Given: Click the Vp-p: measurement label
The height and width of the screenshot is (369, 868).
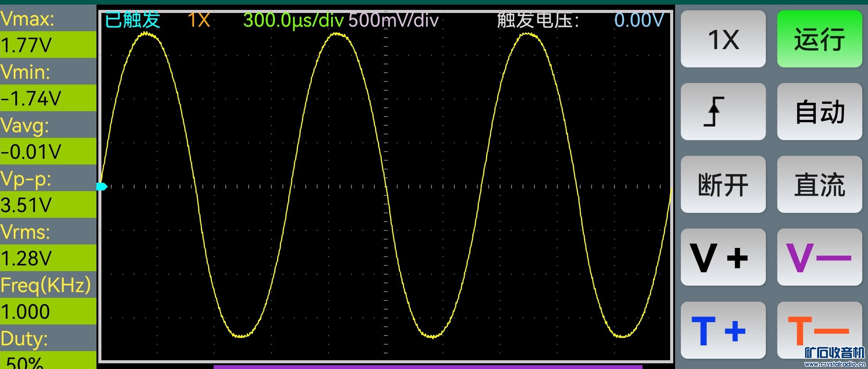Looking at the screenshot, I should (x=26, y=179).
